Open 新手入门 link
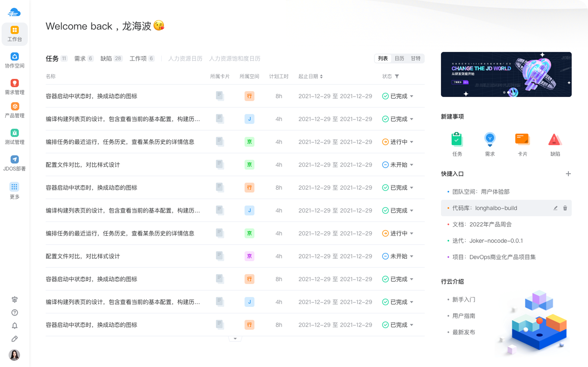Viewport: 588px width, 367px height. click(x=464, y=300)
